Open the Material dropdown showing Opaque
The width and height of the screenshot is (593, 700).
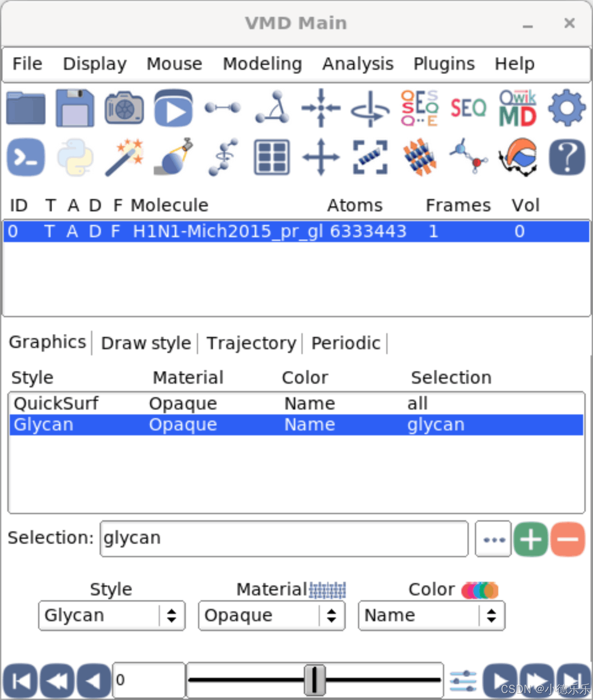pyautogui.click(x=272, y=615)
